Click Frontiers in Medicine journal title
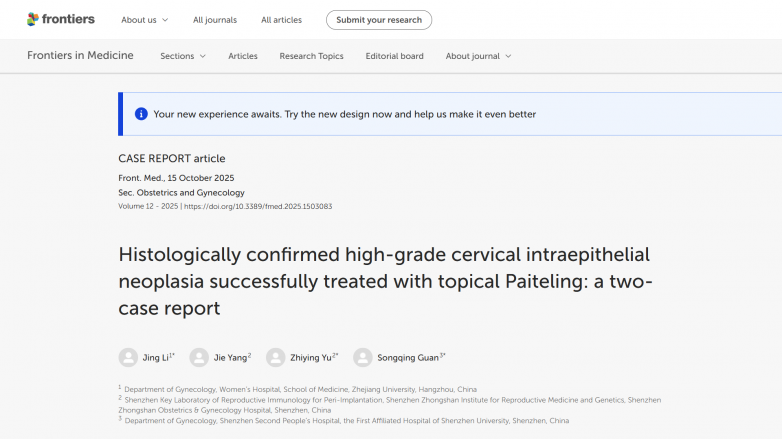 (x=80, y=56)
